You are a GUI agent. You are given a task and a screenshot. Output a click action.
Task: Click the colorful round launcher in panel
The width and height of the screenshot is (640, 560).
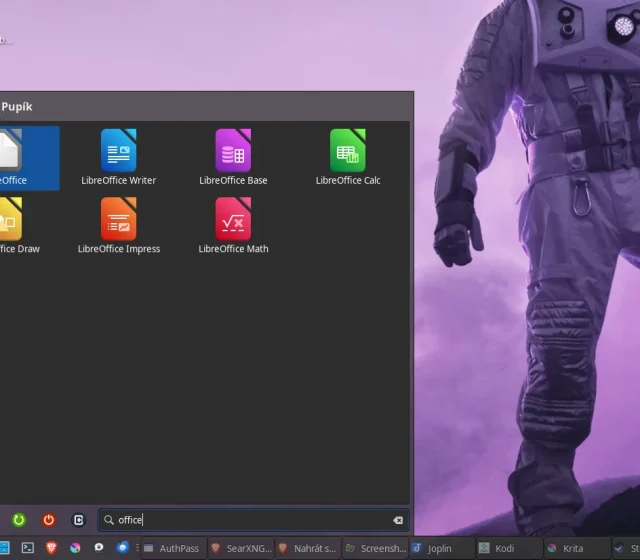75,548
